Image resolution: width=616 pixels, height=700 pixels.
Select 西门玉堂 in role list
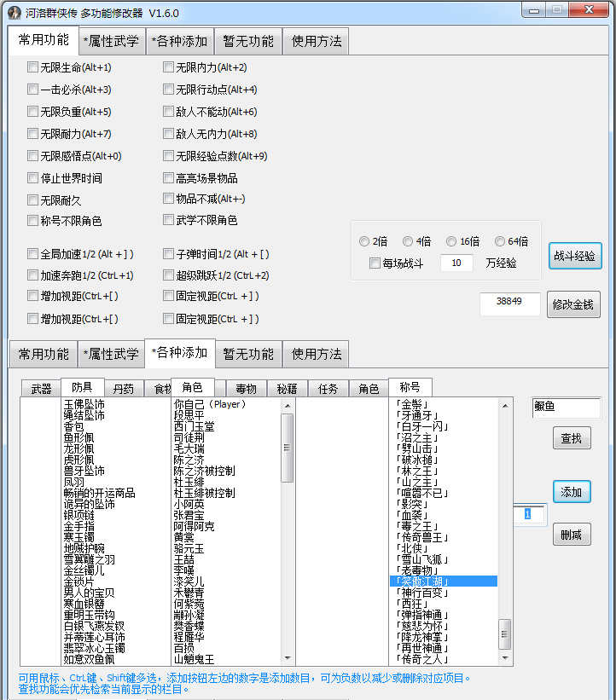pos(194,426)
